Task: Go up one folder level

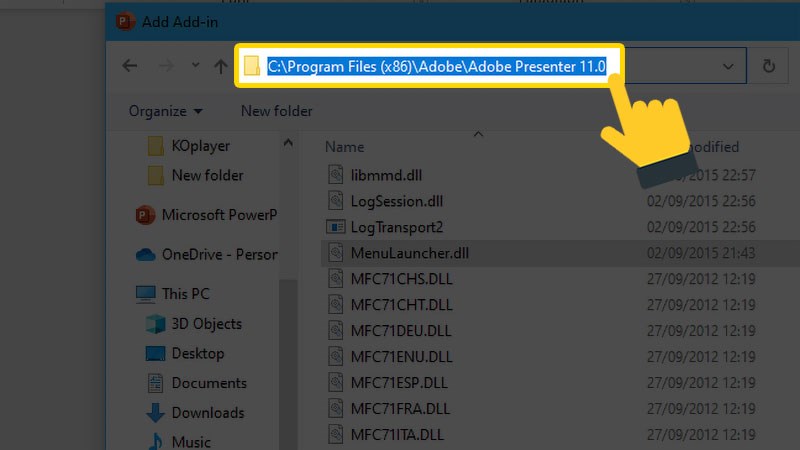Action: [220, 66]
